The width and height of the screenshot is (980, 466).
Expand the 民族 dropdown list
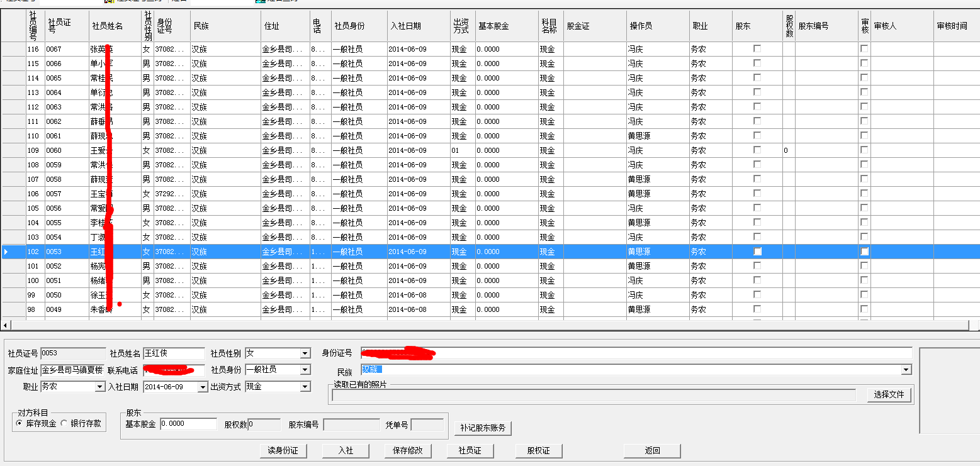tap(906, 370)
